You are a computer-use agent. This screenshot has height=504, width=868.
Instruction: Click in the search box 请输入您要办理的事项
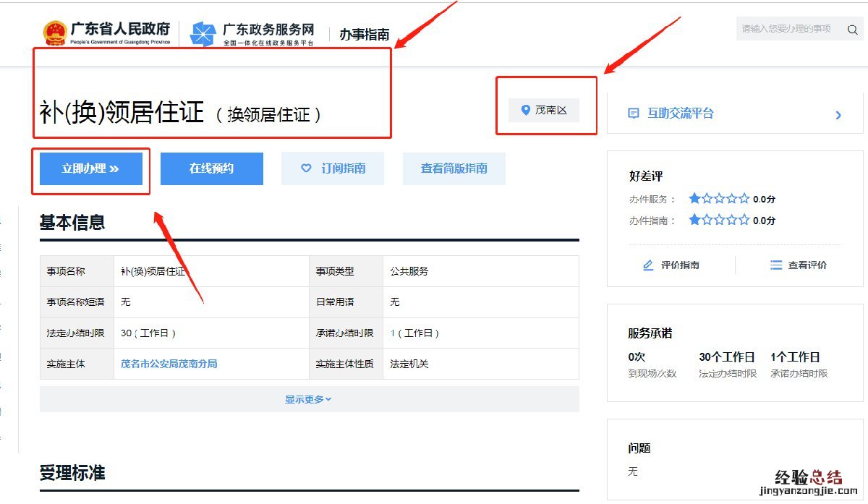click(x=788, y=29)
